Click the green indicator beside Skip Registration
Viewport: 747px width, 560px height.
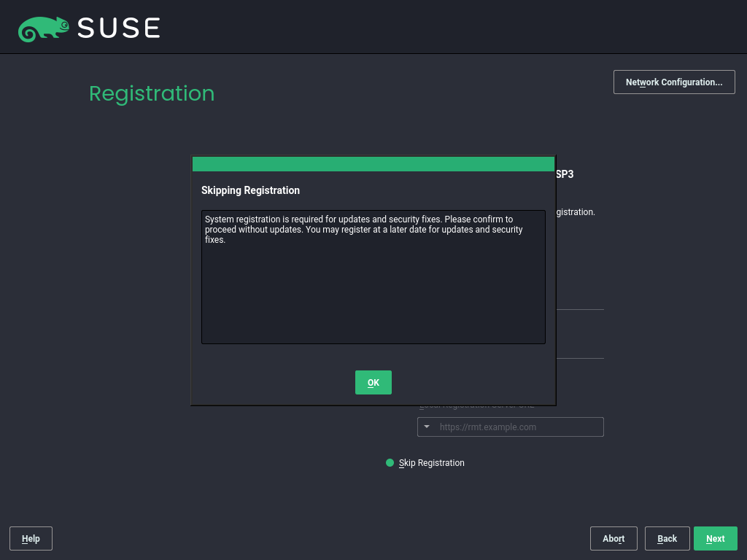[389, 462]
